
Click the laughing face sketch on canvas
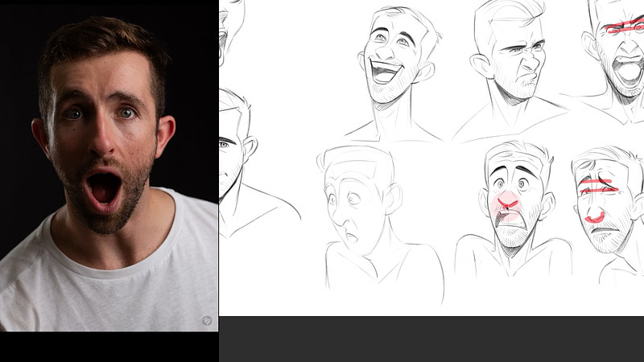click(396, 73)
